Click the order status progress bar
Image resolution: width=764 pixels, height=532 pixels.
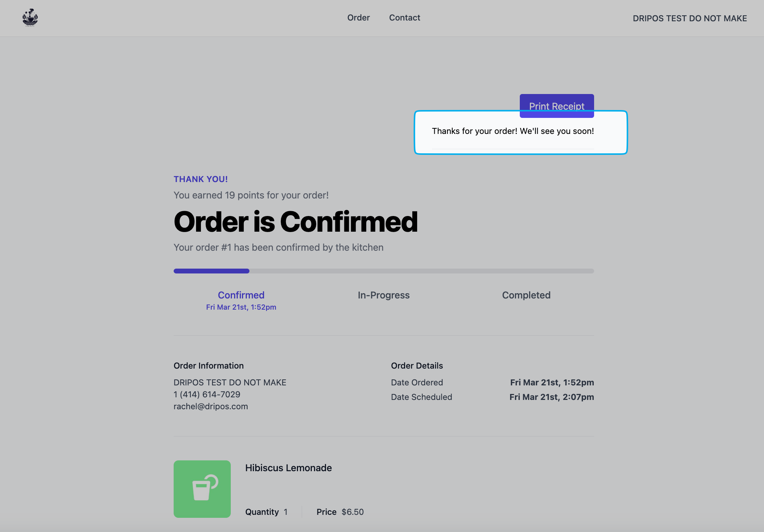pos(383,271)
